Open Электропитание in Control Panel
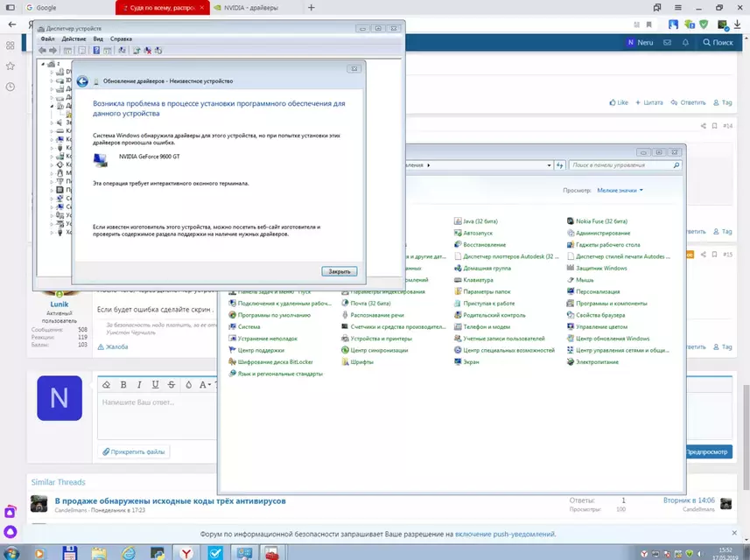Image resolution: width=750 pixels, height=560 pixels. pyautogui.click(x=592, y=362)
